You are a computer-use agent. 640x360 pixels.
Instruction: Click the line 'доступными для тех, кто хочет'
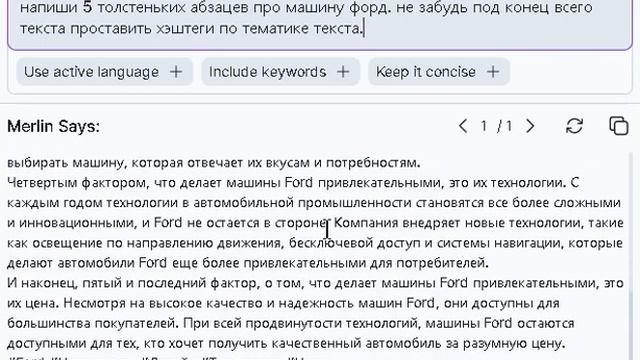286,344
